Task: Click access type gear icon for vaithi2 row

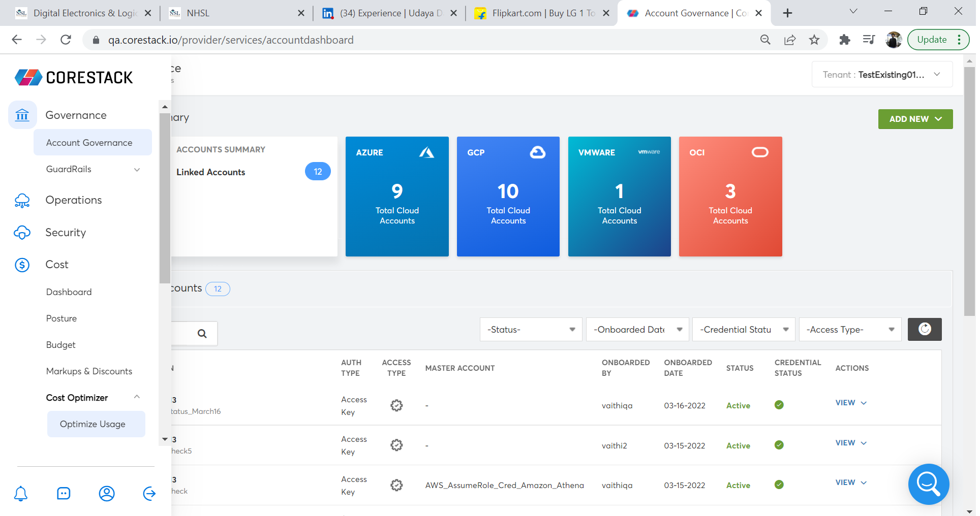Action: (x=396, y=445)
